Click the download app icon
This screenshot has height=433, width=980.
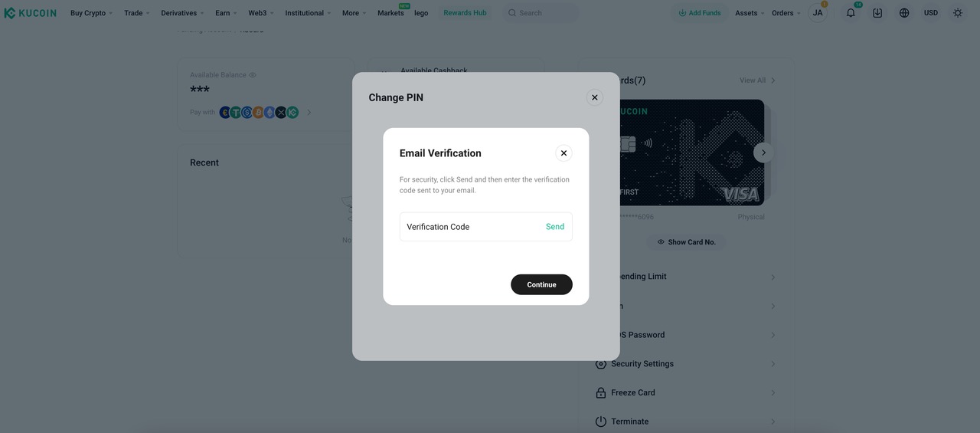pyautogui.click(x=877, y=13)
